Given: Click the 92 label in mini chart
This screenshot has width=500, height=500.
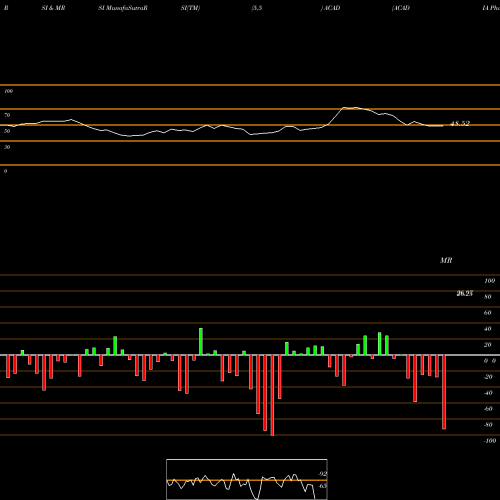Looking at the screenshot, I should point(322,474).
